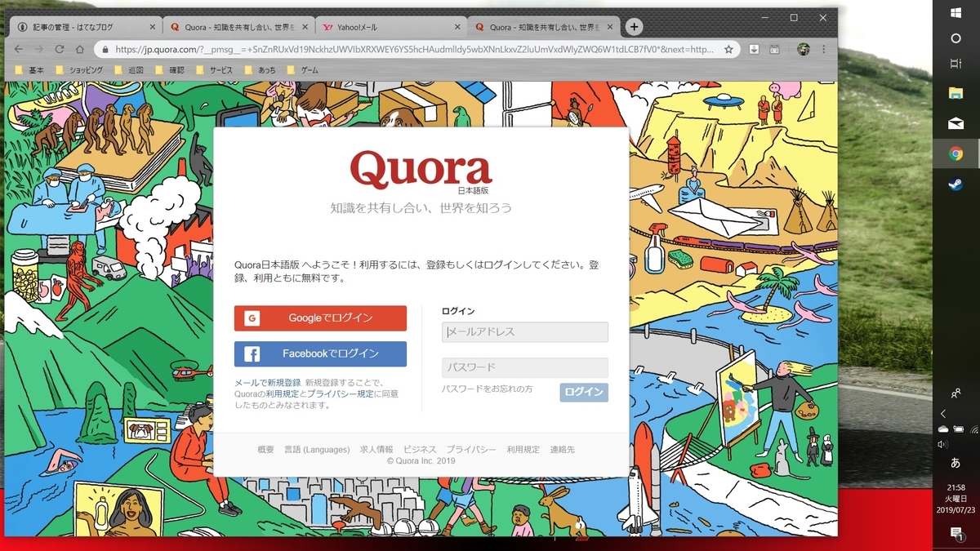Click the extension icon left of profile avatar
The height and width of the screenshot is (551, 980).
click(776, 49)
